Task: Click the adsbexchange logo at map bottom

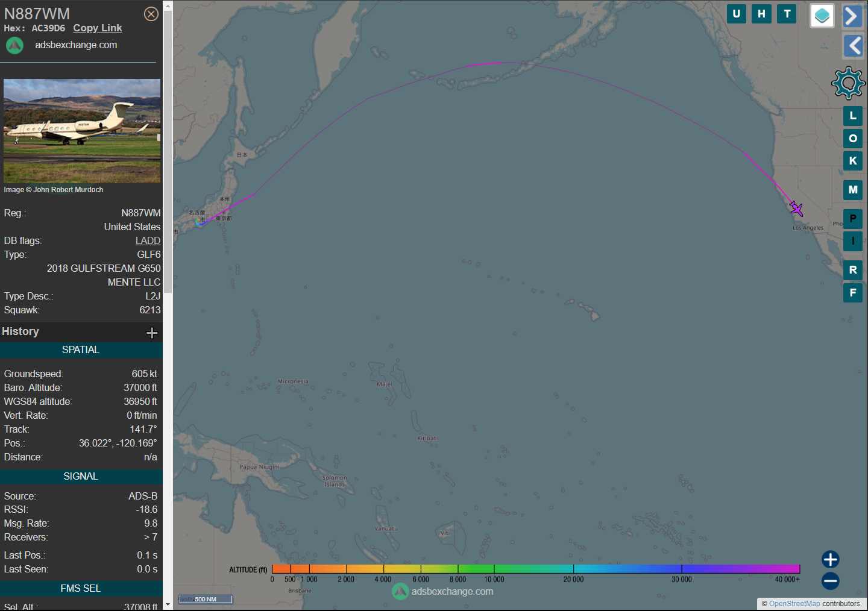Action: click(x=400, y=592)
